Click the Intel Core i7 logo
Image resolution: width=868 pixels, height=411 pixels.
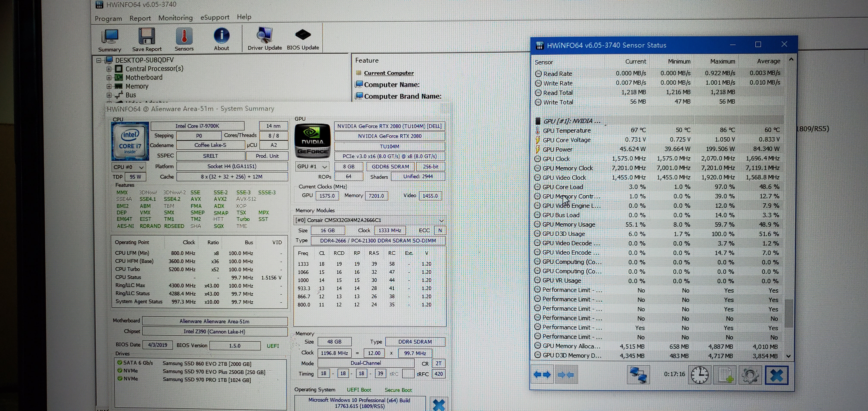(130, 141)
